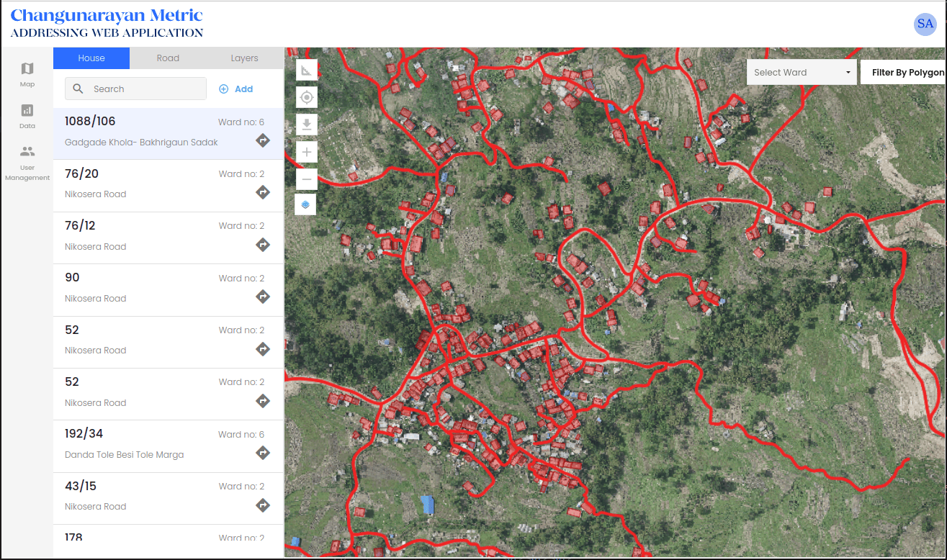Open the SA user avatar menu
The image size is (947, 560).
pos(925,24)
